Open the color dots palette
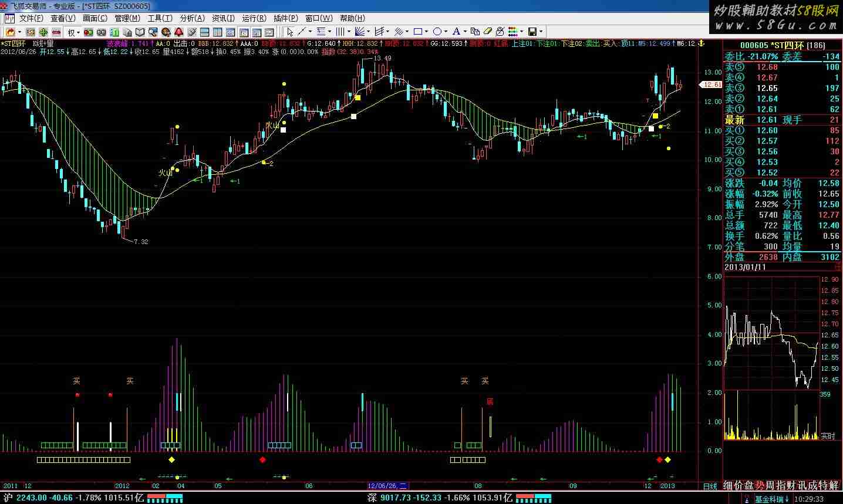This screenshot has height=504, width=843. point(513,32)
